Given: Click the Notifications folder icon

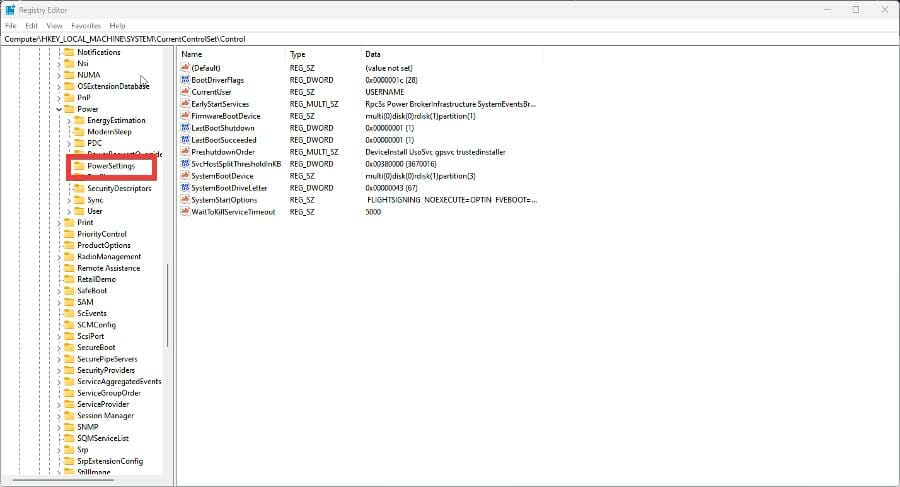Looking at the screenshot, I should [69, 52].
